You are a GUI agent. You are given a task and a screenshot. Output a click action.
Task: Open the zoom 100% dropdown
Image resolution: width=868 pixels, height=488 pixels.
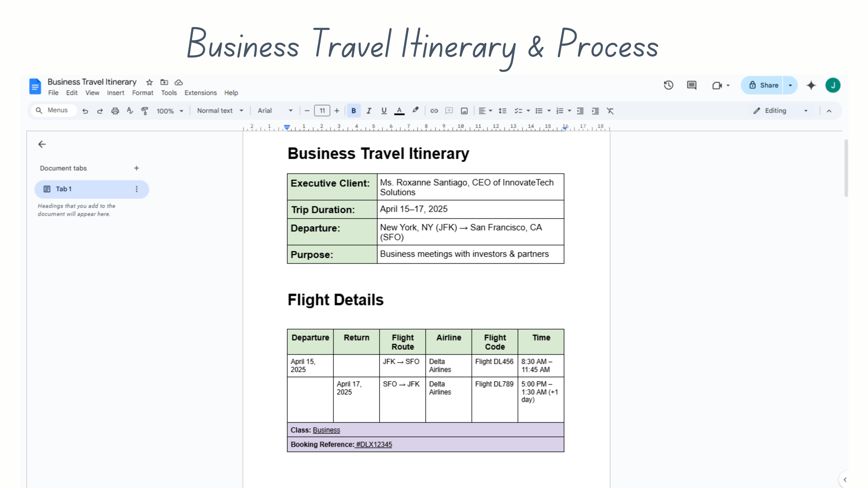(x=170, y=111)
